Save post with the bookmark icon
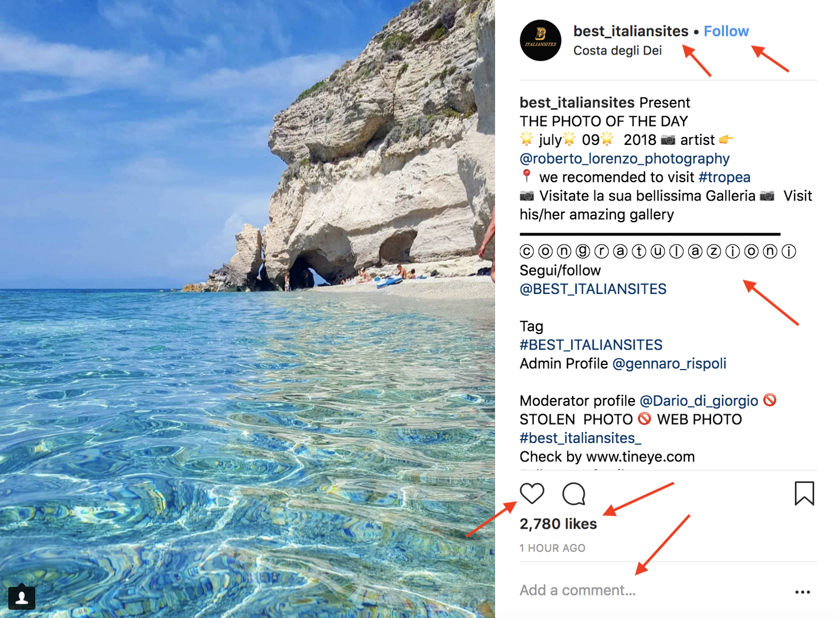Screen dimensions: 840x618 (804, 494)
